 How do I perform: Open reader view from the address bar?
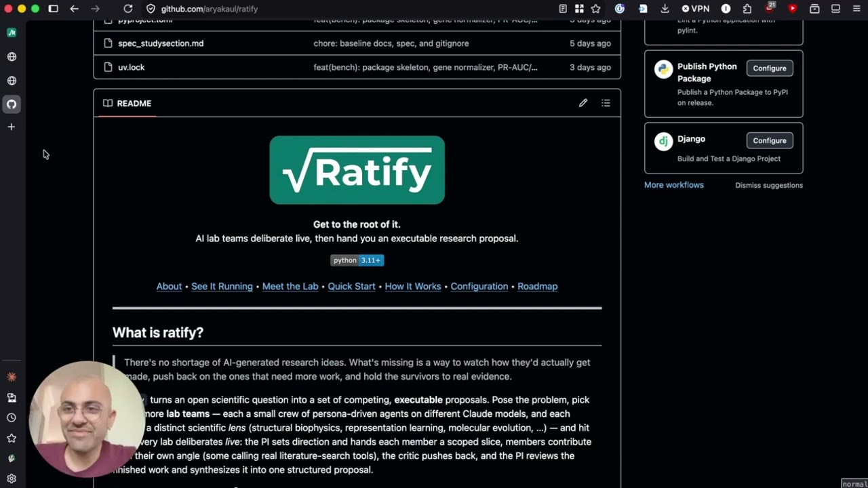coord(563,9)
